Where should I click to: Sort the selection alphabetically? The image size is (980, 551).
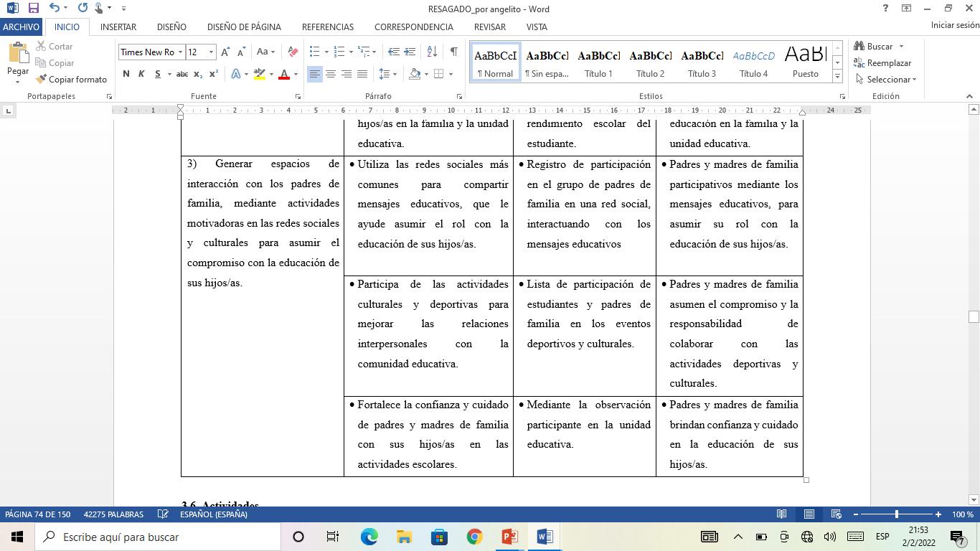432,52
